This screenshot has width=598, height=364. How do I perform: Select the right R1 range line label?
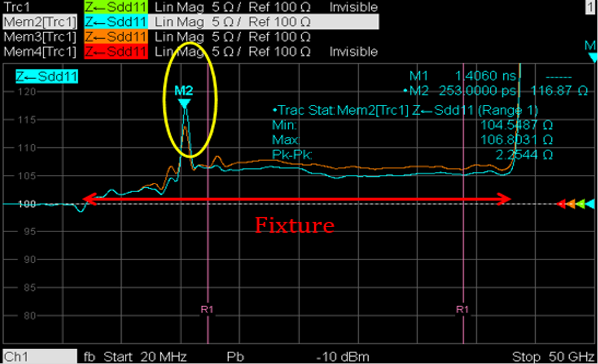click(462, 309)
